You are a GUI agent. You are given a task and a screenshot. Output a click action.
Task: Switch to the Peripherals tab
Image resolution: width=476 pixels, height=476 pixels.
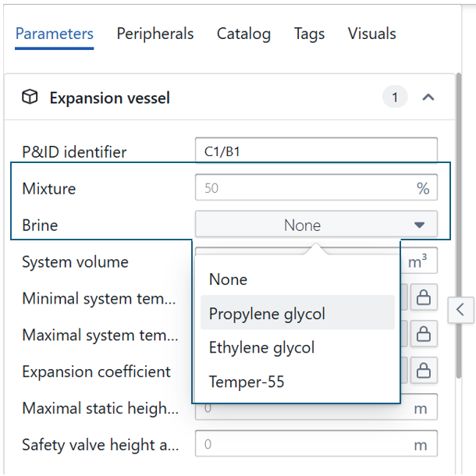click(155, 34)
